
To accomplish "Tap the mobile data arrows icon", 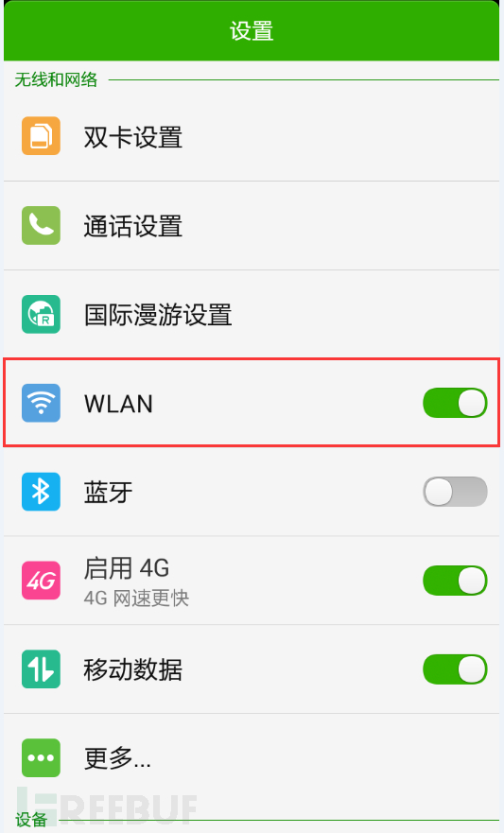I will pos(41,668).
